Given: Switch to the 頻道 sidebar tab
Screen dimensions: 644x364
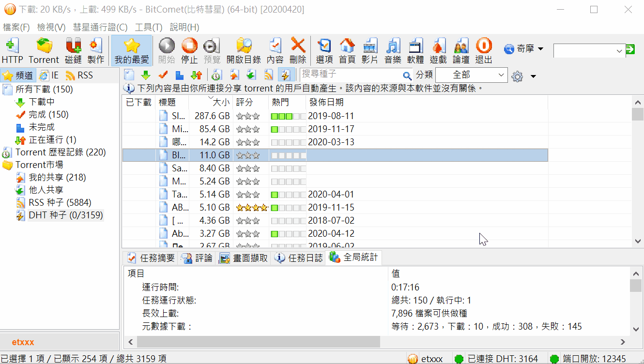Looking at the screenshot, I should [18, 76].
